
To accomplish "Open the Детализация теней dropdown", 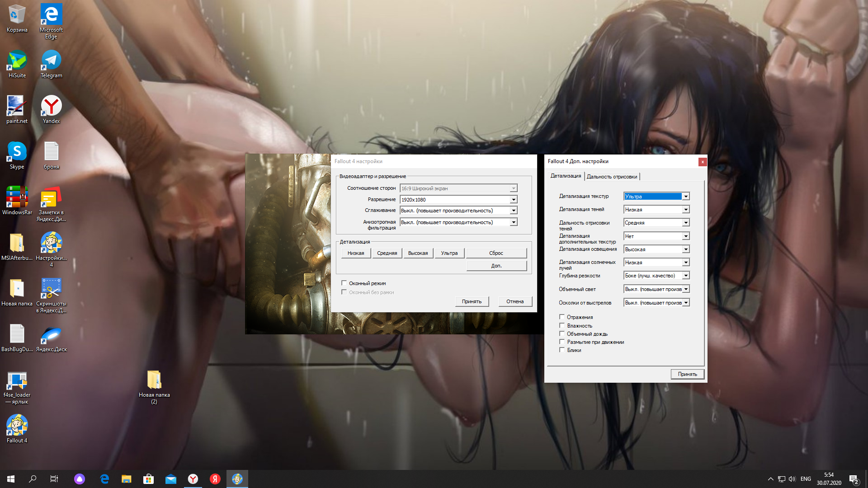I will point(686,210).
